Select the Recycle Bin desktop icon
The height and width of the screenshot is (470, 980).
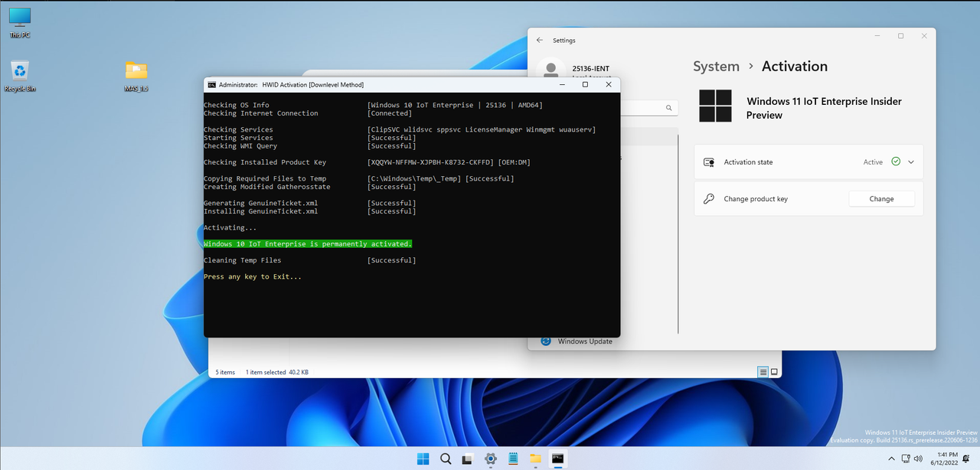click(x=20, y=77)
